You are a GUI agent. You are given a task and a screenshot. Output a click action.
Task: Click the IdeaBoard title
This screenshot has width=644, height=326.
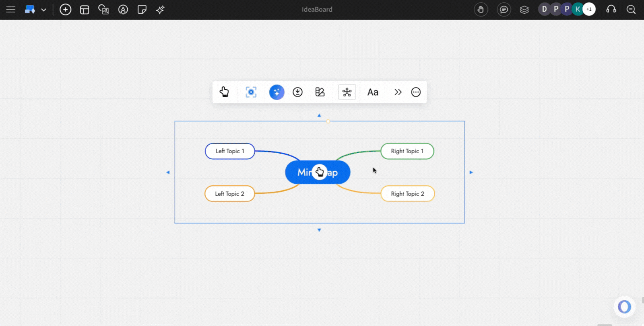pyautogui.click(x=317, y=9)
